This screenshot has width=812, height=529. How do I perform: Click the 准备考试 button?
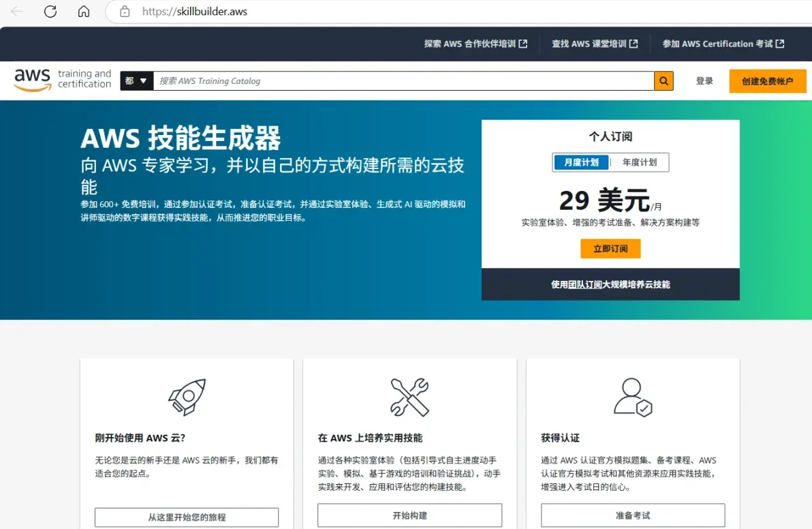click(x=633, y=515)
